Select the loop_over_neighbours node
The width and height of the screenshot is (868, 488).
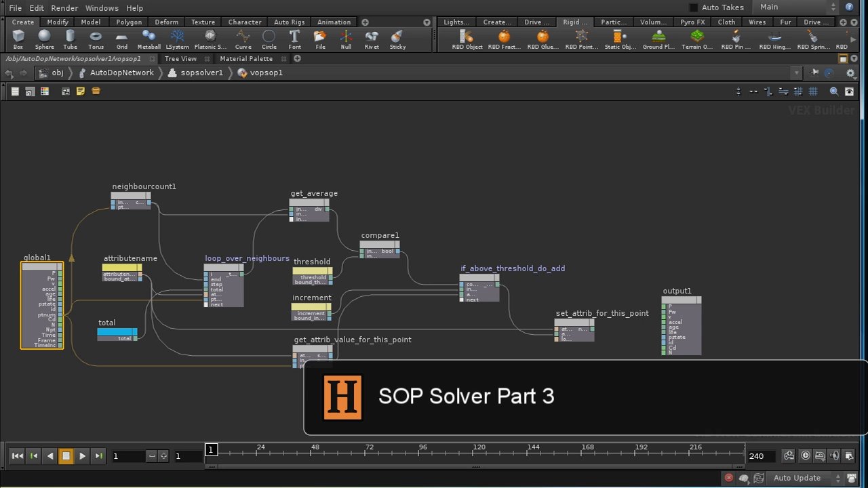click(224, 285)
